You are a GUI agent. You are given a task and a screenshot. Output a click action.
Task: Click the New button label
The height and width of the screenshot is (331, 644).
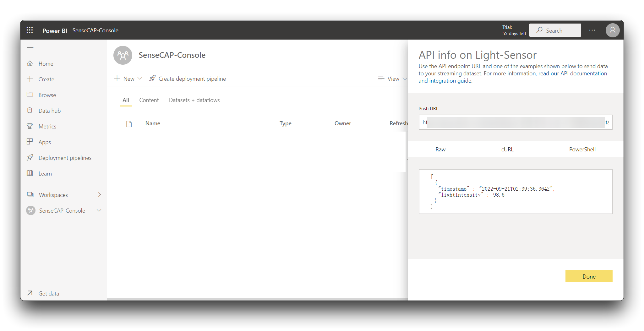pyautogui.click(x=129, y=79)
